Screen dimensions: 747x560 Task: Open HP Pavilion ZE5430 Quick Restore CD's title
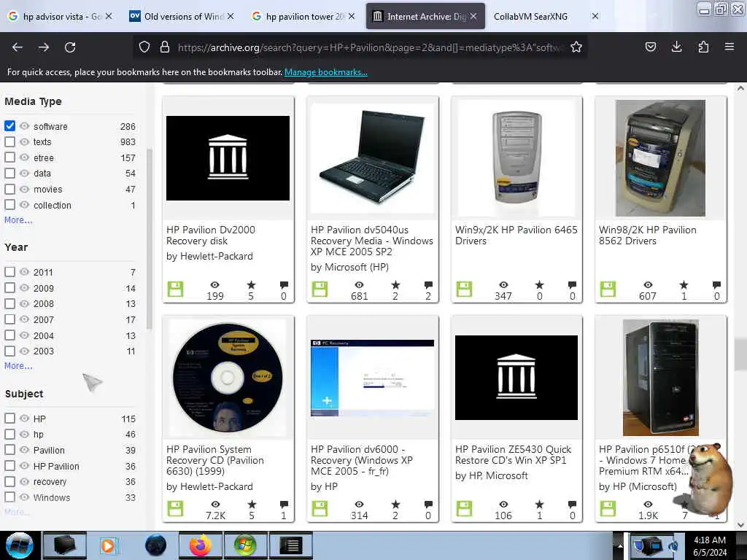pos(513,455)
